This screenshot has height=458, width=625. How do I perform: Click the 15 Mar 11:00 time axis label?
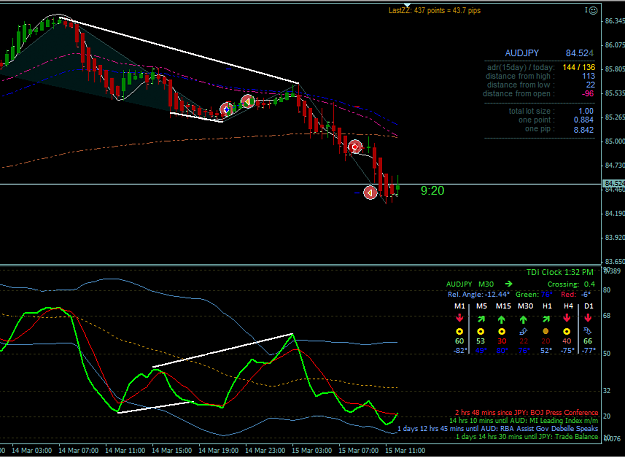pos(405,450)
